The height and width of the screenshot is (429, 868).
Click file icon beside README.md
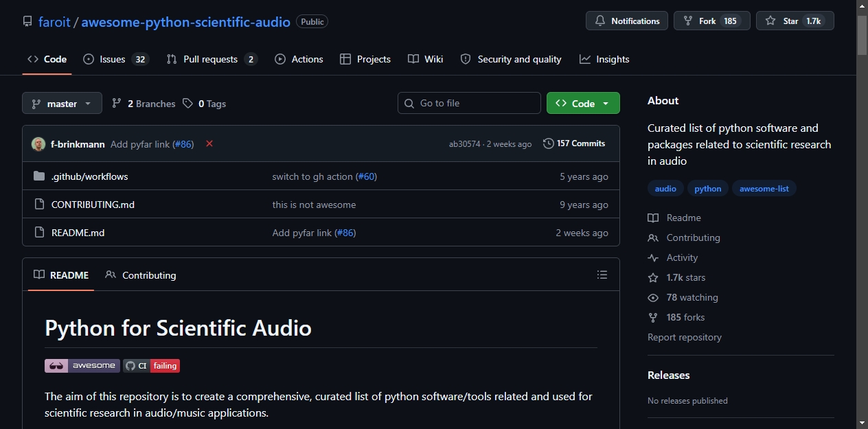click(x=39, y=233)
